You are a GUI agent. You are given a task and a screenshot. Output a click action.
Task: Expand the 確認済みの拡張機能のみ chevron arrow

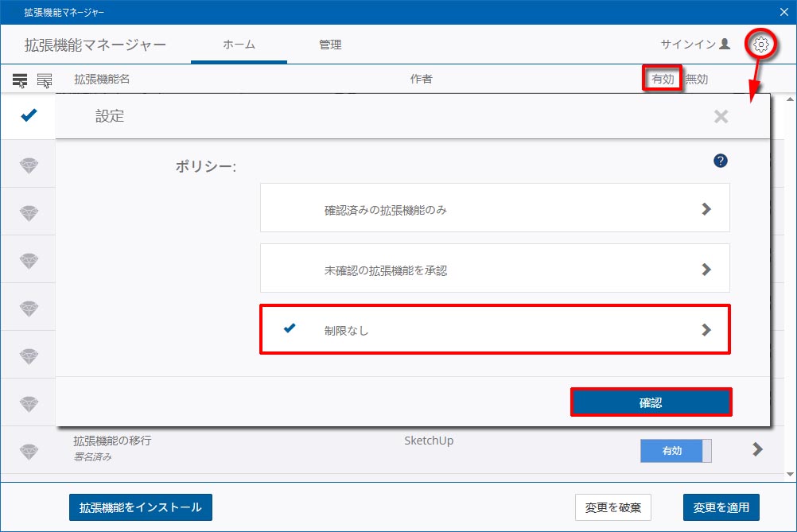(706, 209)
